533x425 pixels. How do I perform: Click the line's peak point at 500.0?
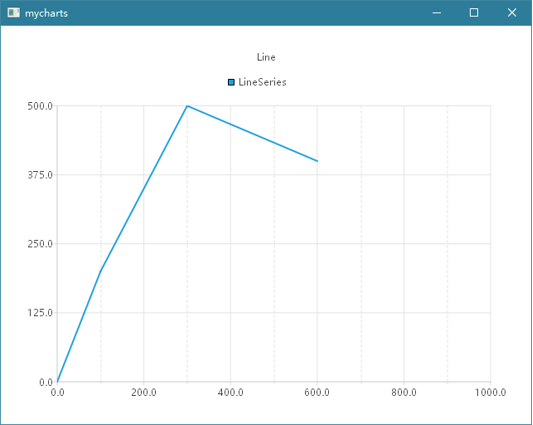[187, 106]
